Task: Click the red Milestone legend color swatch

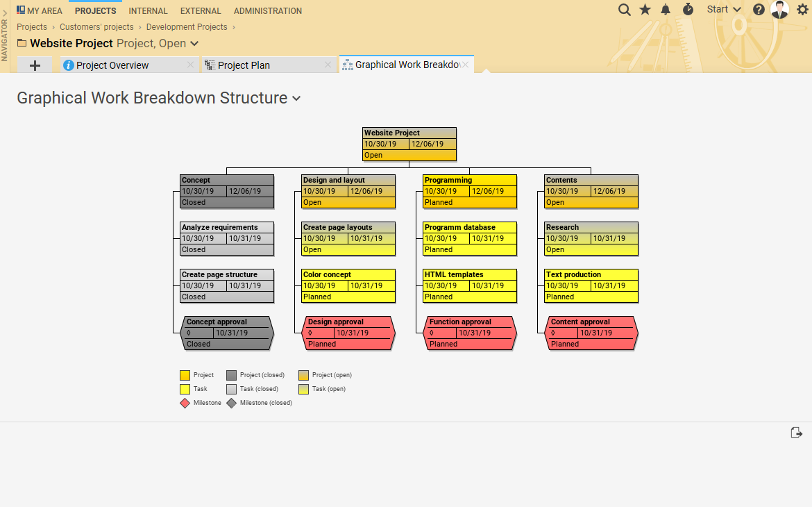Action: 184,402
